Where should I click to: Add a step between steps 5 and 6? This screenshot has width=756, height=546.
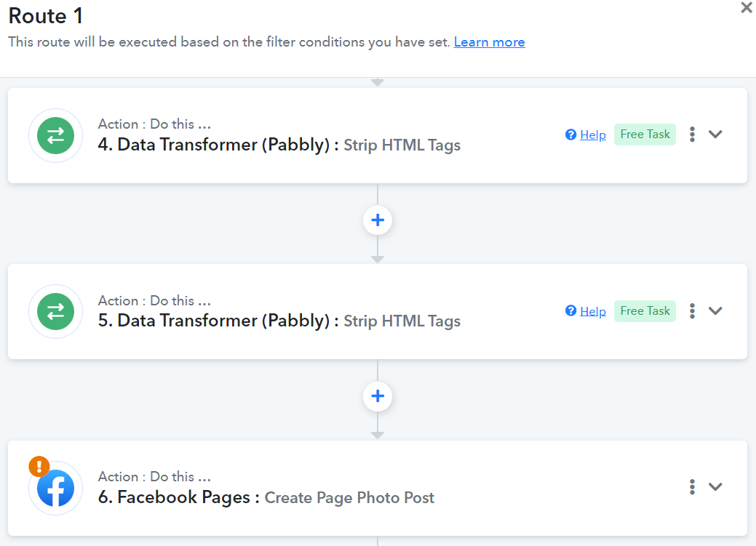point(378,396)
